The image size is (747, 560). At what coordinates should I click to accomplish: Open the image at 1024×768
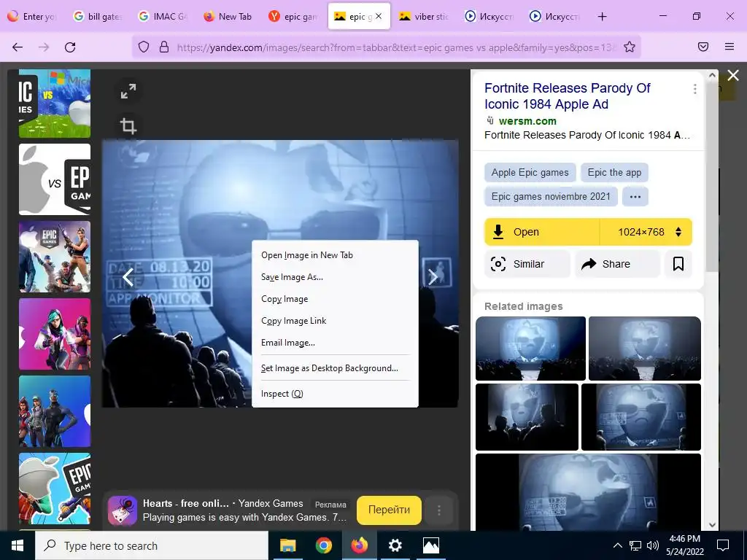[542, 232]
